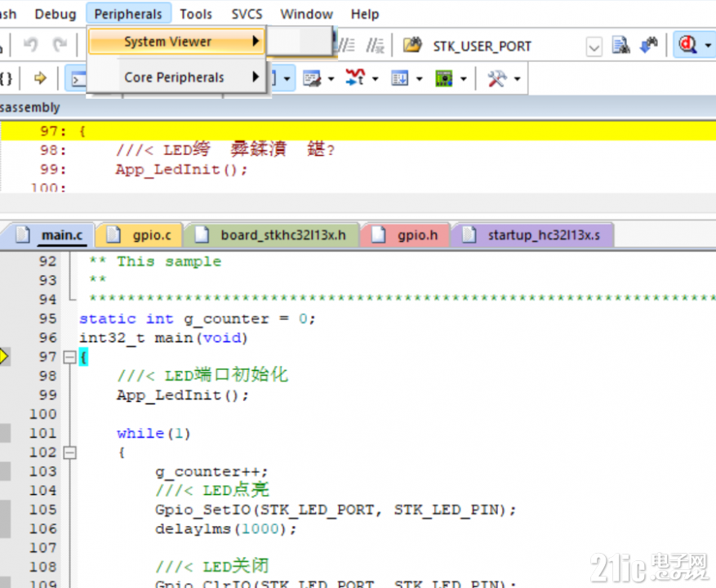Click the Show Next Statement arrow icon
Image resolution: width=716 pixels, height=588 pixels.
coord(40,78)
